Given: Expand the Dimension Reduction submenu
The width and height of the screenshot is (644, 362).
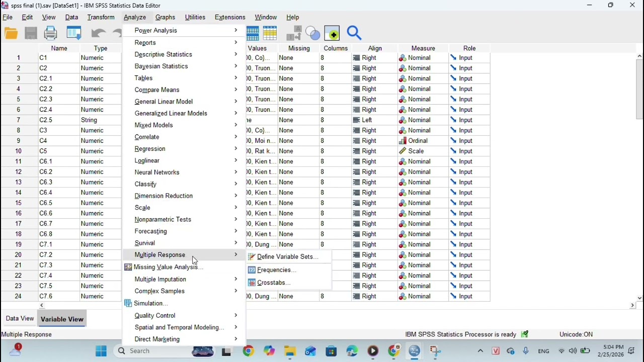Looking at the screenshot, I should (x=184, y=196).
